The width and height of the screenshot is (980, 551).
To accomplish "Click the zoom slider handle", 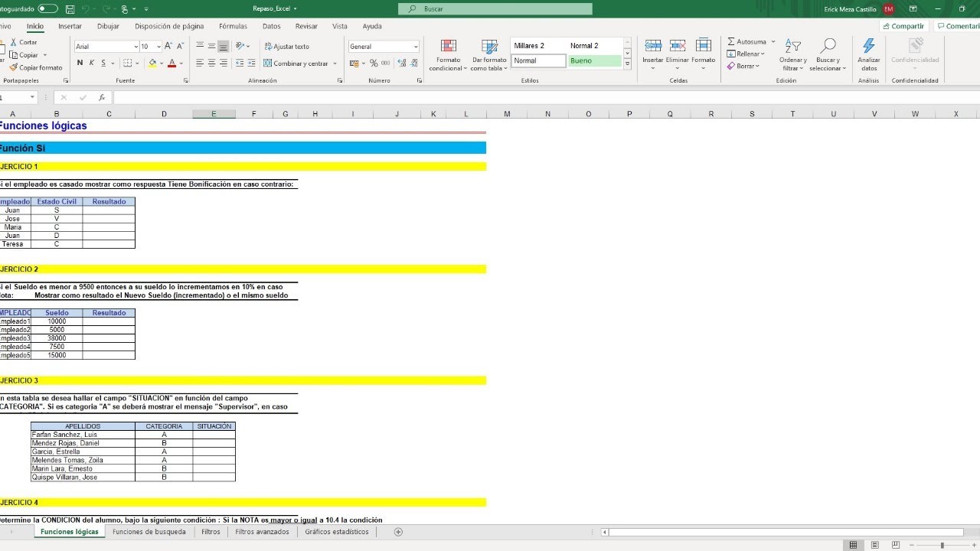I will click(942, 545).
